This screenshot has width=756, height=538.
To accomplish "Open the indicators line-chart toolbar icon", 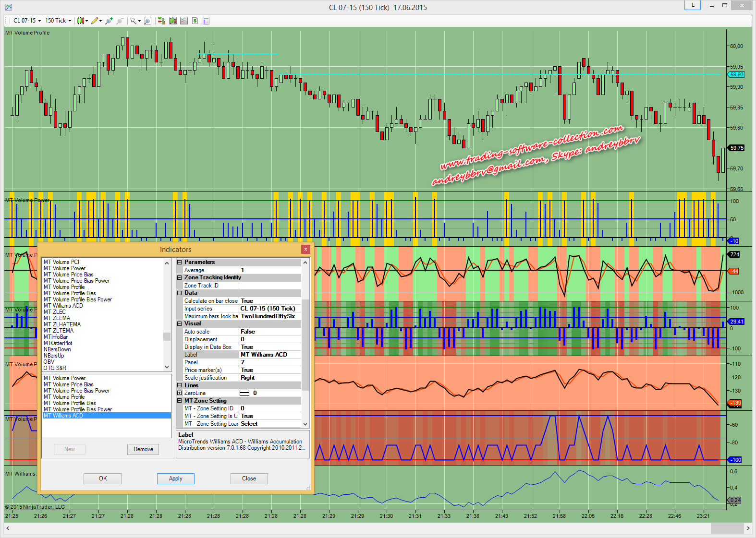I will [x=184, y=21].
